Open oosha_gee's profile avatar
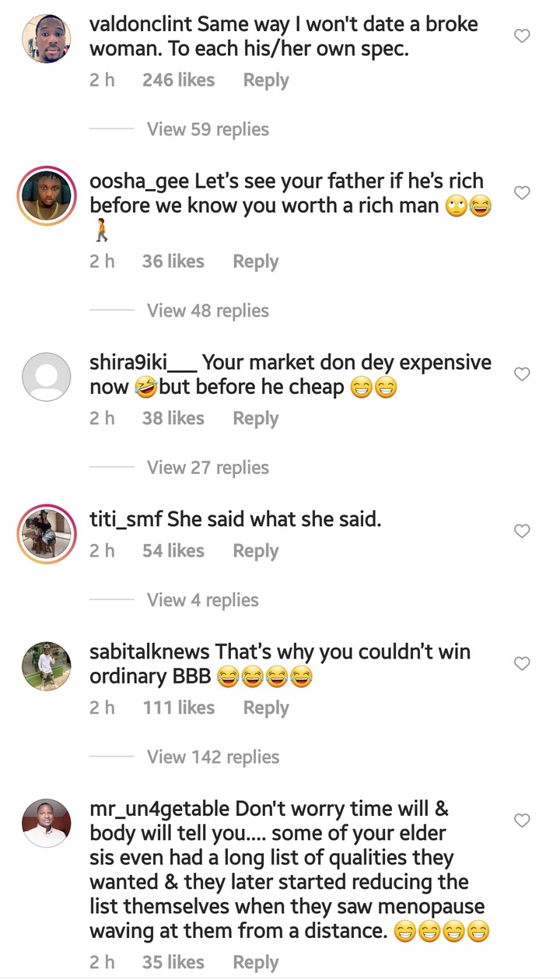 click(46, 195)
